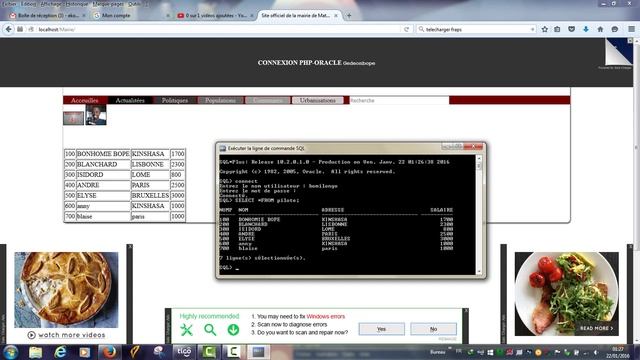Close the 'Mon compte' tab

pos(168,16)
